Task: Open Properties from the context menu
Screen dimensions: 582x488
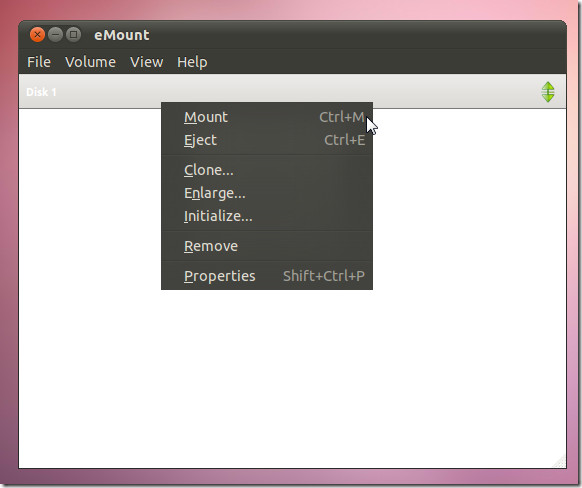Action: (x=267, y=276)
